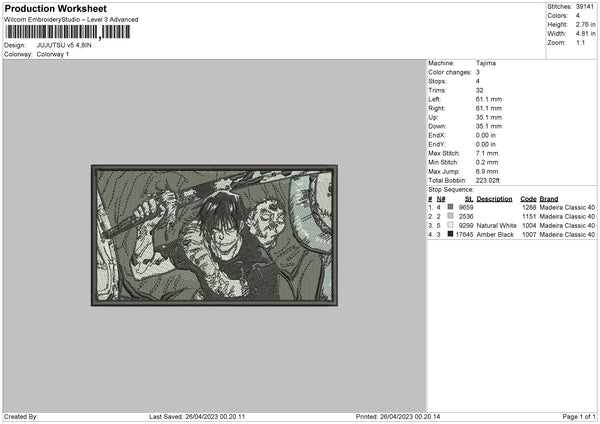Screen dimensions: 600x424
Task: Click the gray color swatch for stop 1
Action: coord(450,207)
